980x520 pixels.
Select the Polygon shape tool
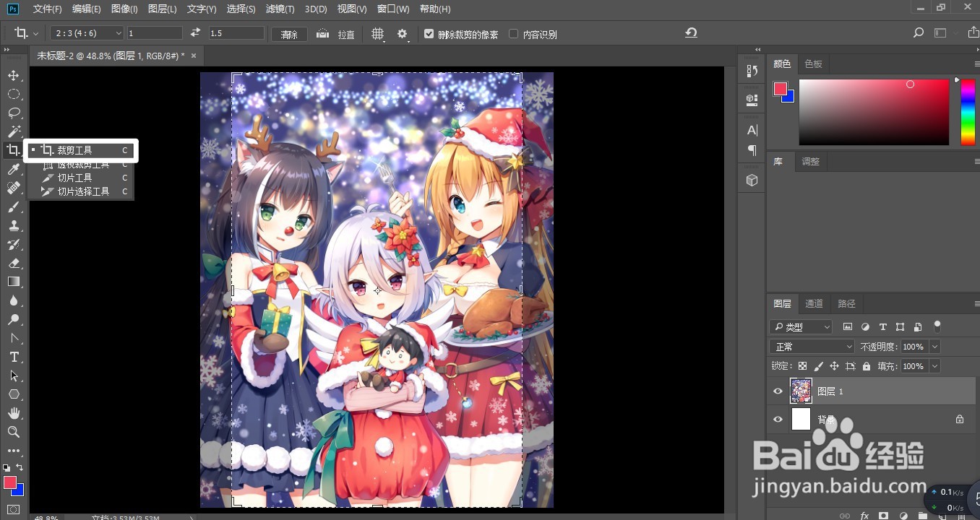(x=13, y=394)
